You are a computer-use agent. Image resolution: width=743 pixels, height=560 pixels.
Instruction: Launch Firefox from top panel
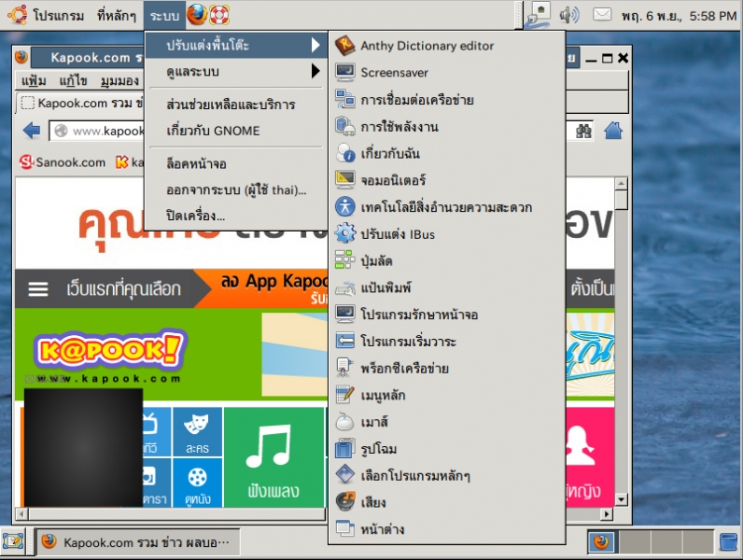(x=197, y=15)
